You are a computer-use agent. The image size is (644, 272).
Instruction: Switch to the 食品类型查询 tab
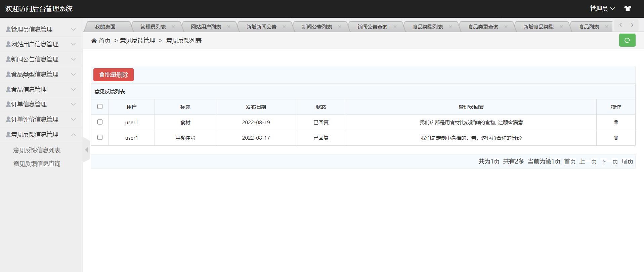coord(483,27)
